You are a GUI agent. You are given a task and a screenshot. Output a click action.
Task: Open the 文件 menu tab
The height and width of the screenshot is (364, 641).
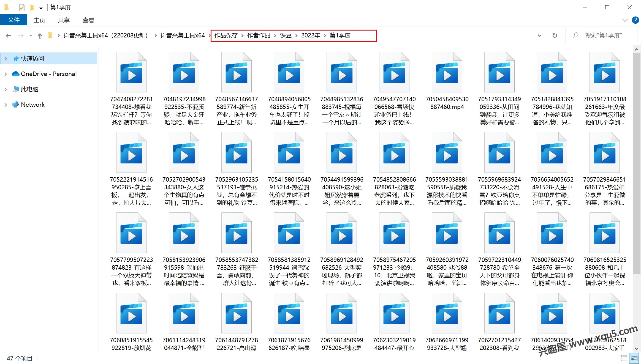(14, 20)
